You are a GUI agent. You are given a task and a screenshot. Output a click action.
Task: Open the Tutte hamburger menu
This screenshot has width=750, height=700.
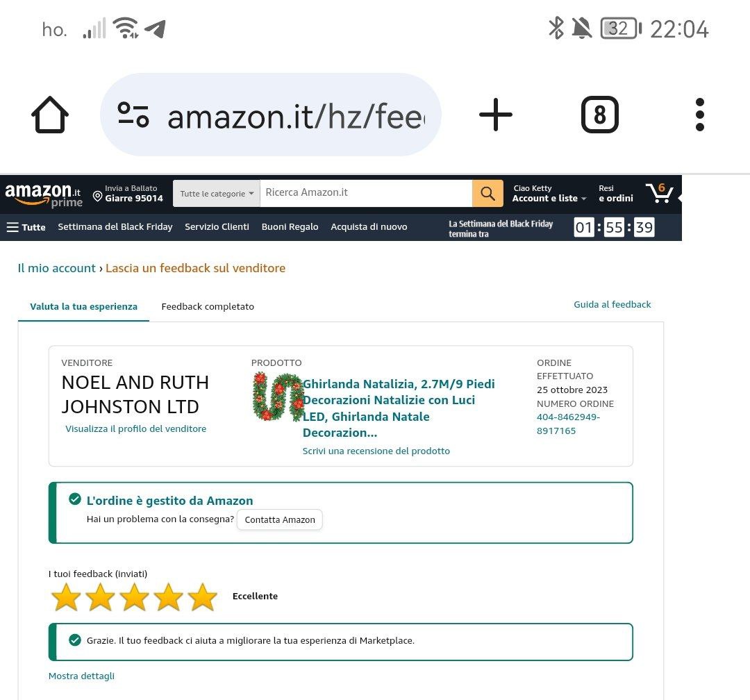coord(26,227)
